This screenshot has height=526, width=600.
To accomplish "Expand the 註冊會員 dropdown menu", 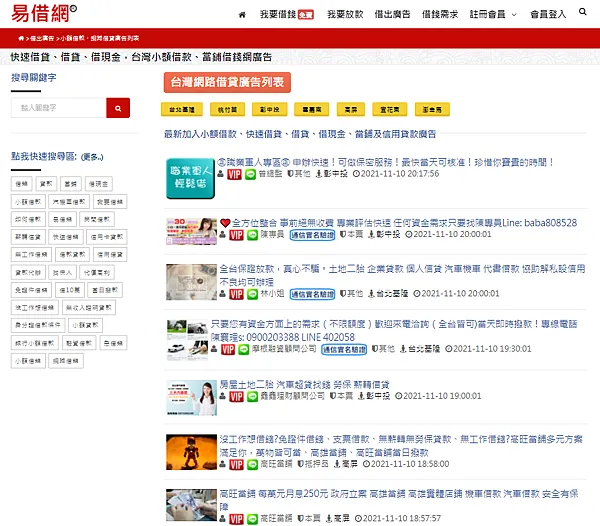I will (493, 15).
